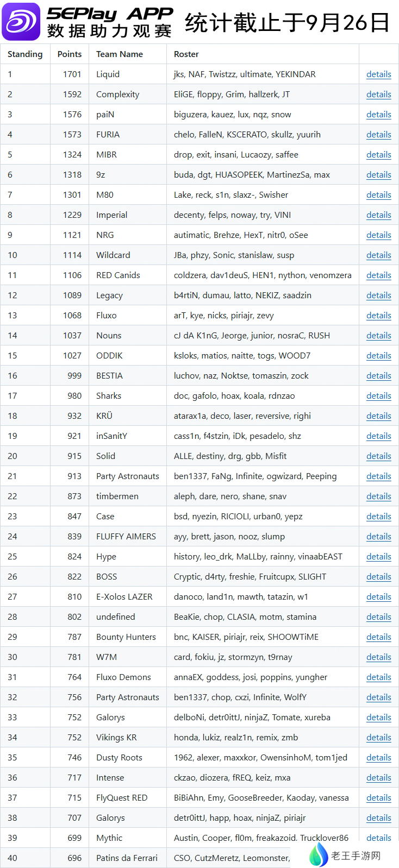Screen dimensions: 399x868
Task: Open details link for Imperial
Action: tap(379, 215)
